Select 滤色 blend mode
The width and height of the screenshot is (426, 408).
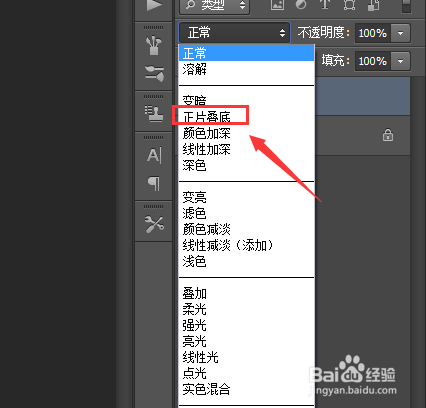pos(247,213)
